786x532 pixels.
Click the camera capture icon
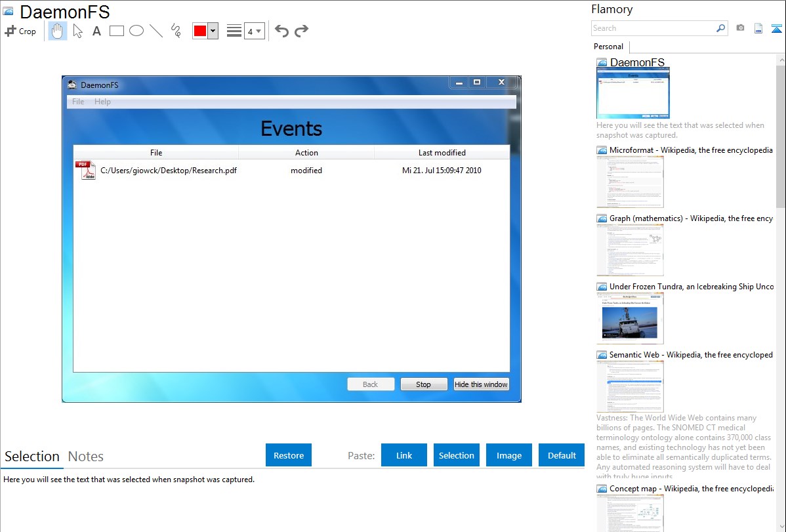tap(740, 28)
